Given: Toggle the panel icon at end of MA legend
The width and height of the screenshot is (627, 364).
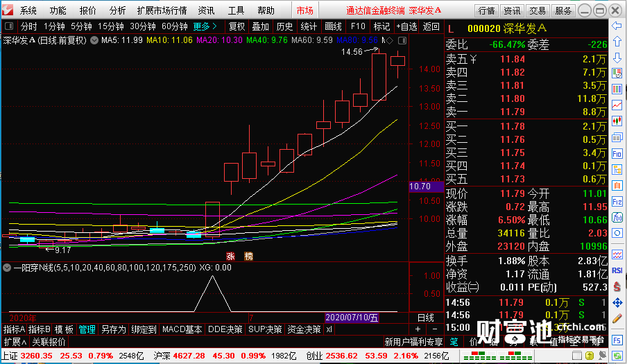Looking at the screenshot, I should [x=402, y=40].
